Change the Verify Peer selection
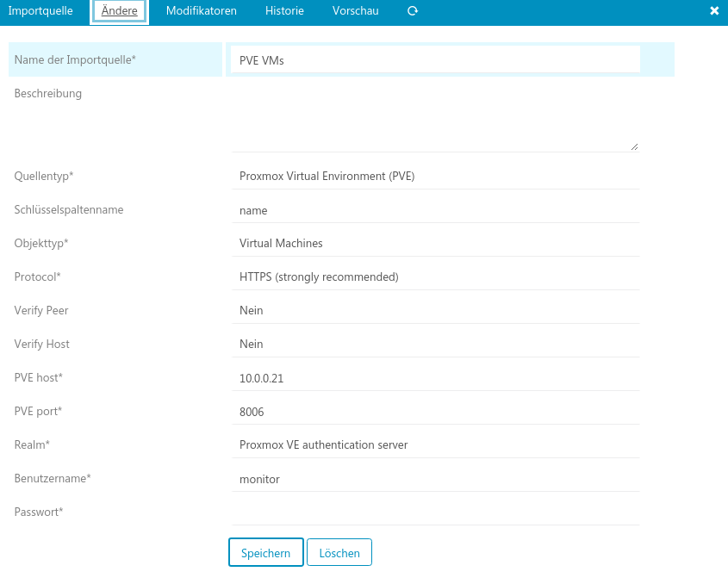Image resolution: width=728 pixels, height=584 pixels. coord(435,311)
